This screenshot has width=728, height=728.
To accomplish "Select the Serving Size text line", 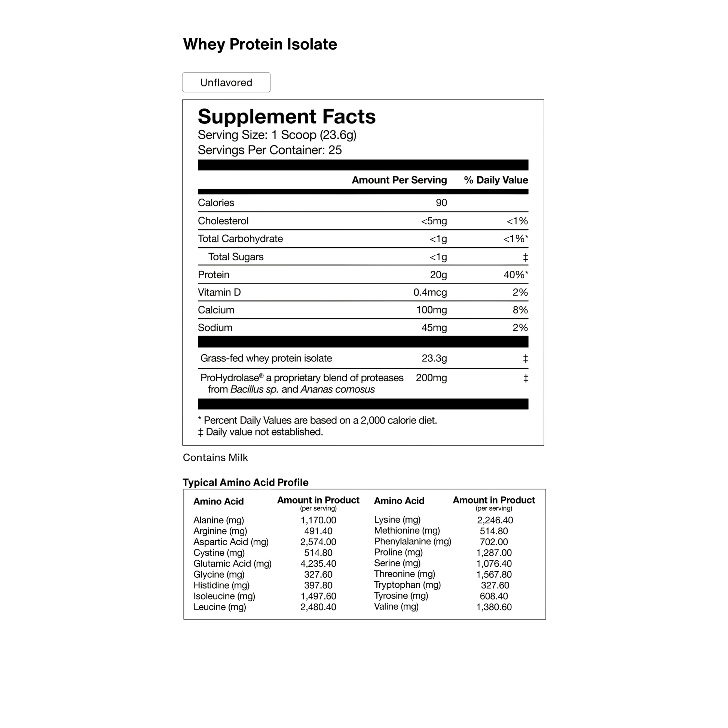I will (276, 135).
